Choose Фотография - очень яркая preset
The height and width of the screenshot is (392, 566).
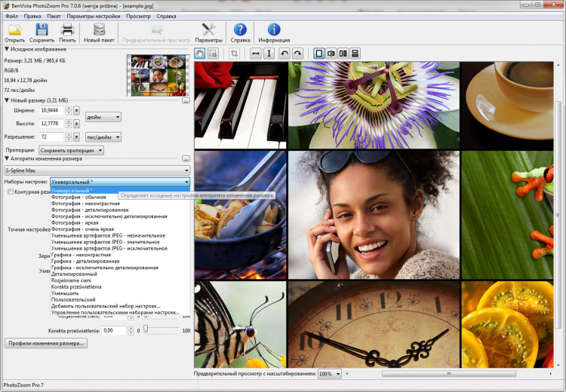(120, 229)
